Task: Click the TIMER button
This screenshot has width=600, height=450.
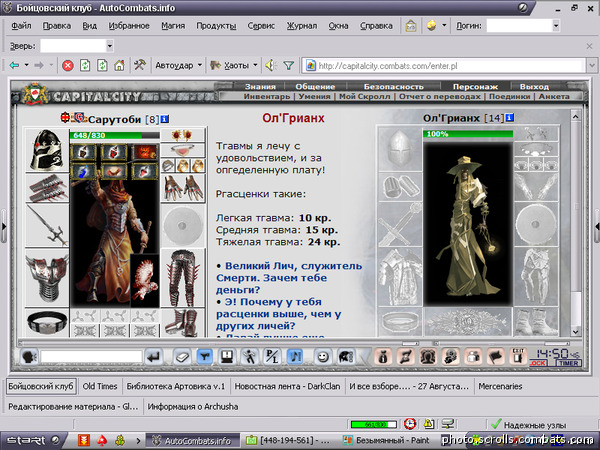Action: point(569,363)
